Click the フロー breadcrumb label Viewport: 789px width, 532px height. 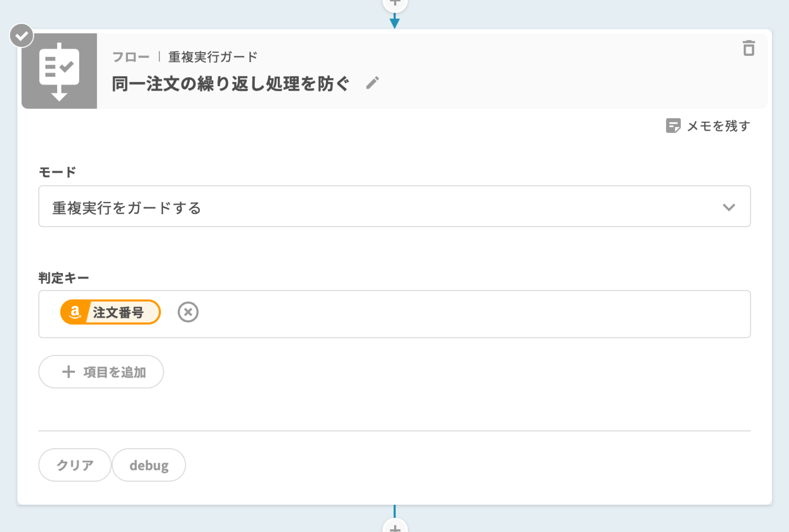pyautogui.click(x=131, y=57)
